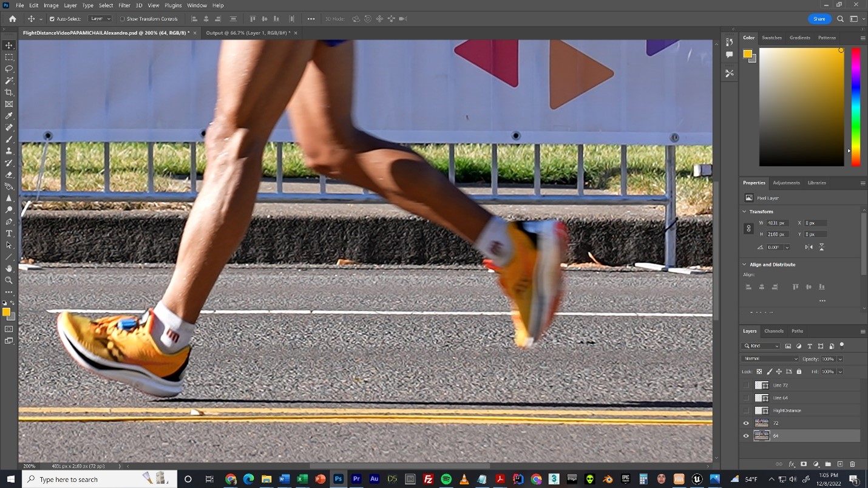Switch to the Swatches tab
This screenshot has height=488, width=868.
coord(772,38)
